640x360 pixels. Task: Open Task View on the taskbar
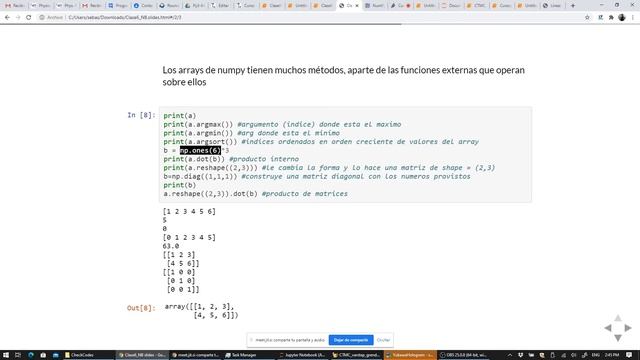18,355
